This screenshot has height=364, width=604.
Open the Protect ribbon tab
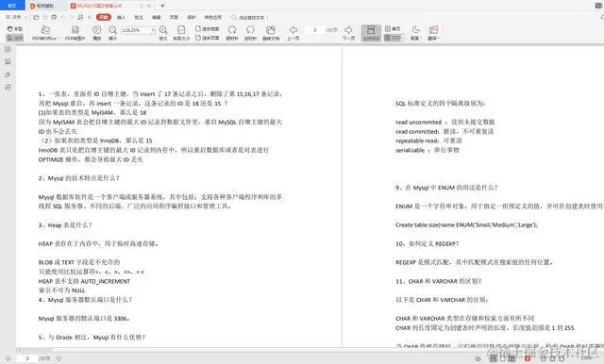[192, 17]
